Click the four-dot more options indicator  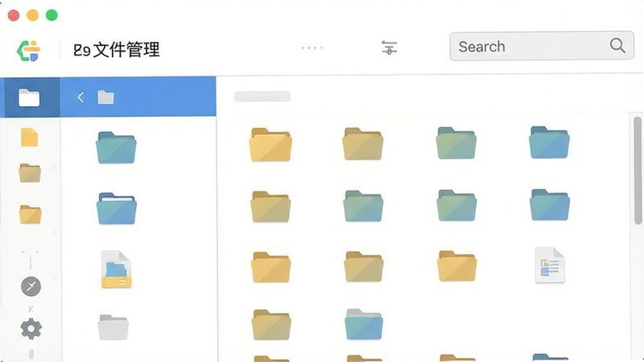pos(312,47)
